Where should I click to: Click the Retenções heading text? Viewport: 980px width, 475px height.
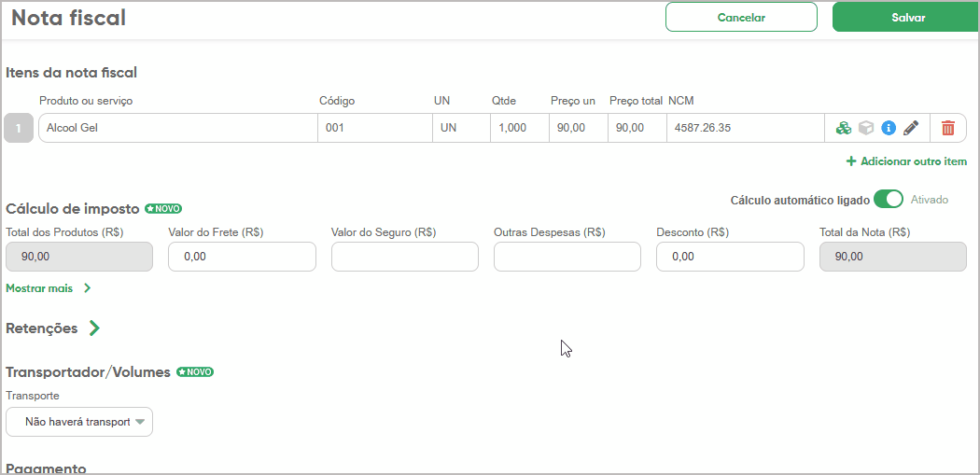[42, 328]
